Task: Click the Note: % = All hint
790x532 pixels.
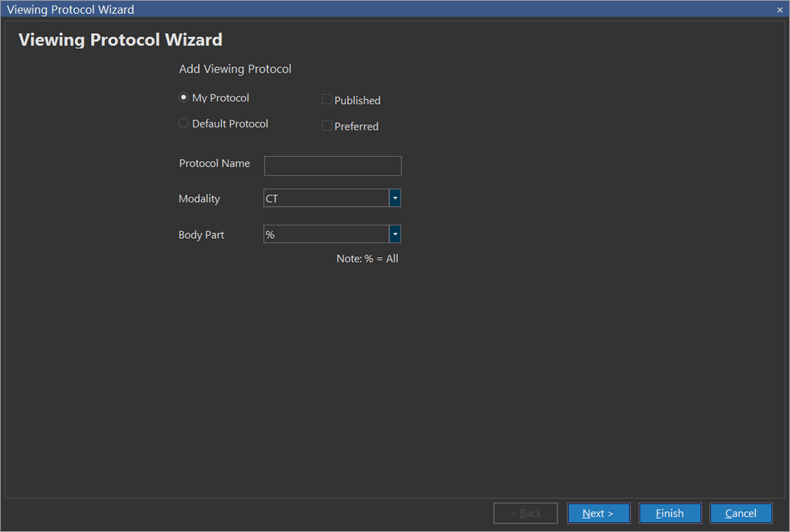Action: pyautogui.click(x=367, y=259)
